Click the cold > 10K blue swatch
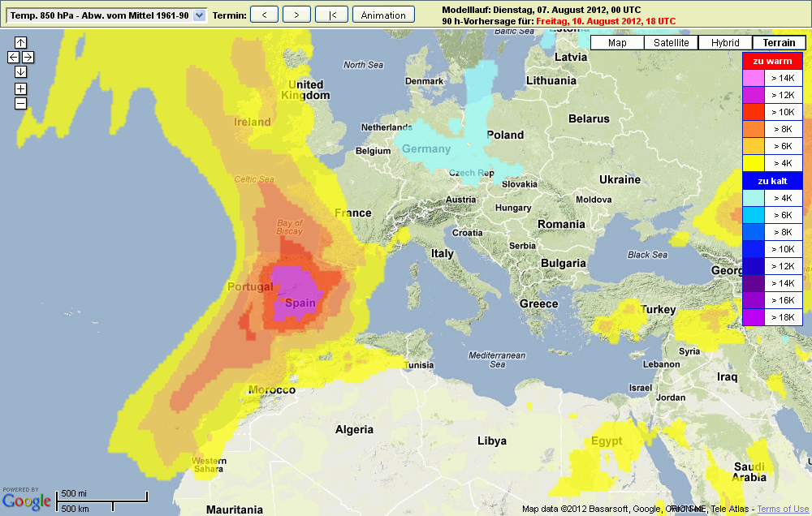Image resolution: width=812 pixels, height=516 pixels. tap(754, 249)
